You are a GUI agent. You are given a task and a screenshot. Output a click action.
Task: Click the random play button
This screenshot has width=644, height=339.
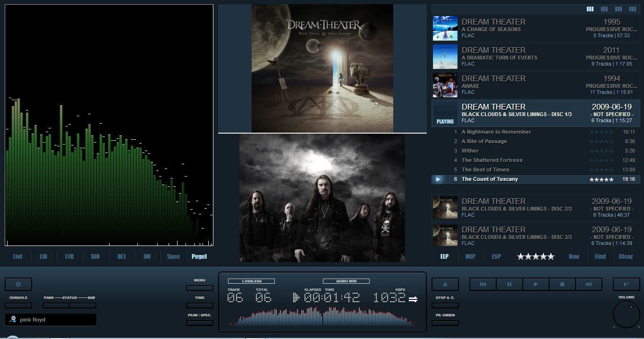point(626,284)
